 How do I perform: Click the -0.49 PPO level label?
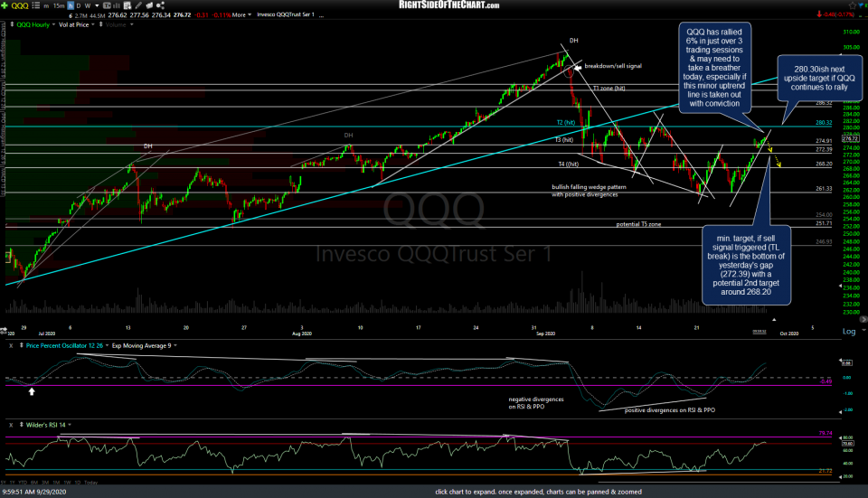point(826,381)
